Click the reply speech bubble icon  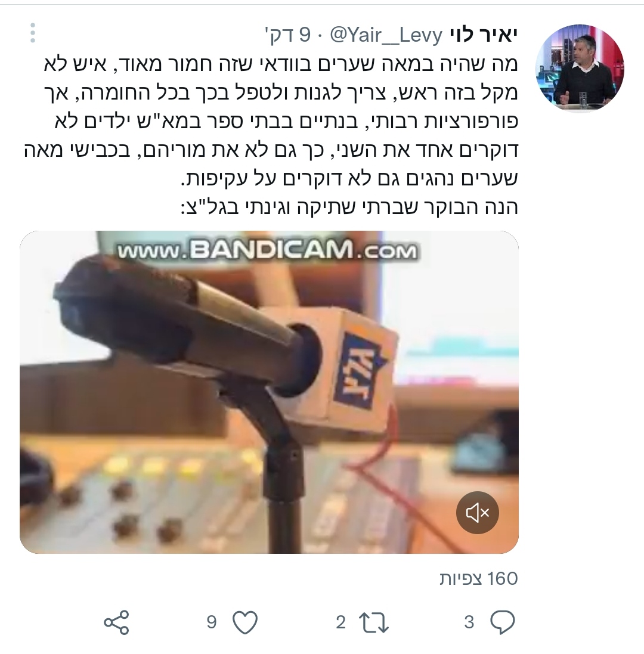tap(502, 622)
